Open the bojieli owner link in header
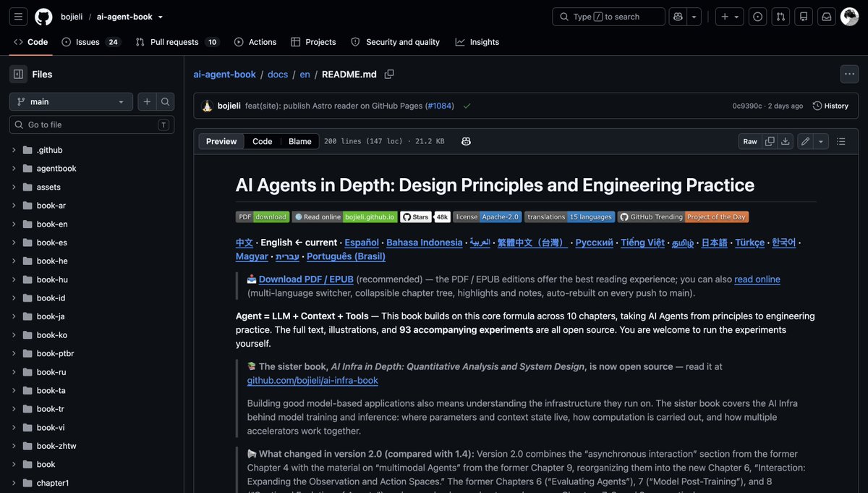 (72, 17)
